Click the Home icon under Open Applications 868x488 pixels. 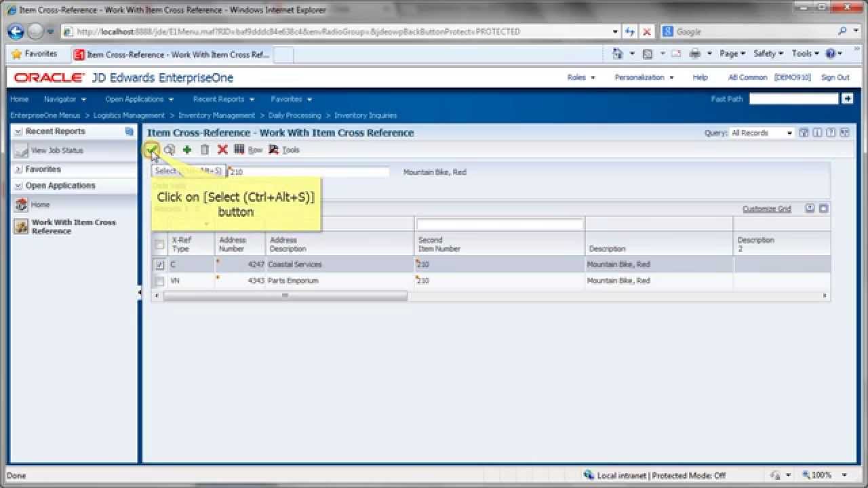point(22,205)
